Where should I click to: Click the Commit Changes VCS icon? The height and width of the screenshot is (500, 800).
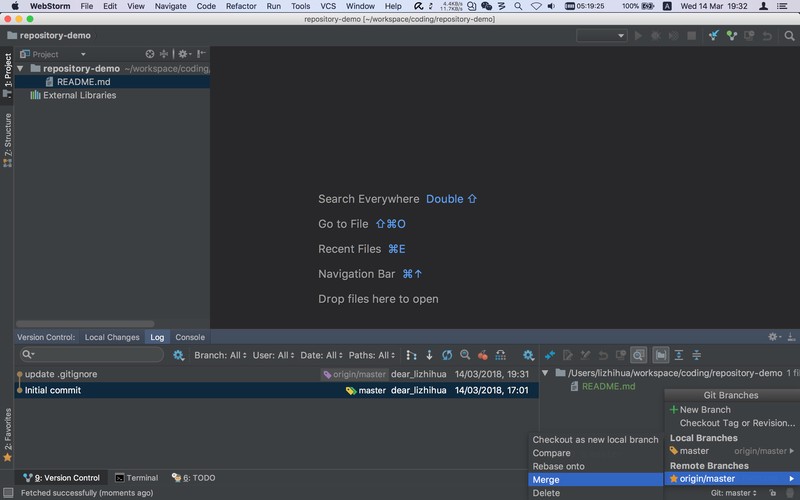pos(732,35)
